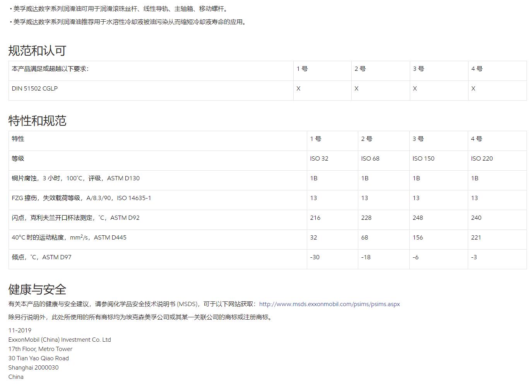Click the date 11-2019

[20, 330]
